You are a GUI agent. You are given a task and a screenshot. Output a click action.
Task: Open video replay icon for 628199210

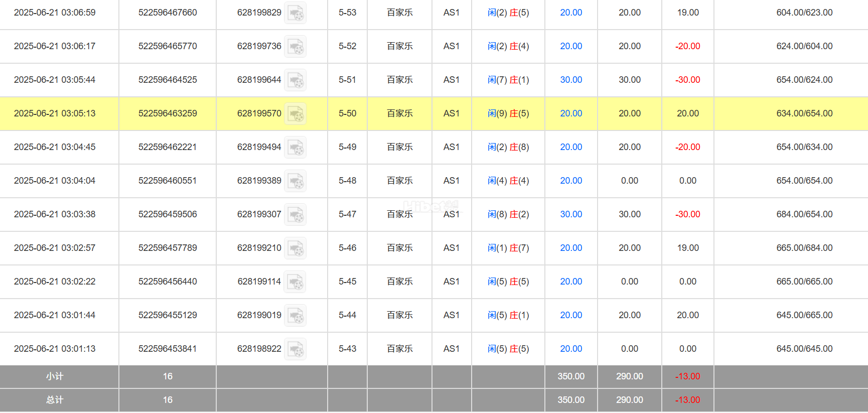tap(296, 248)
